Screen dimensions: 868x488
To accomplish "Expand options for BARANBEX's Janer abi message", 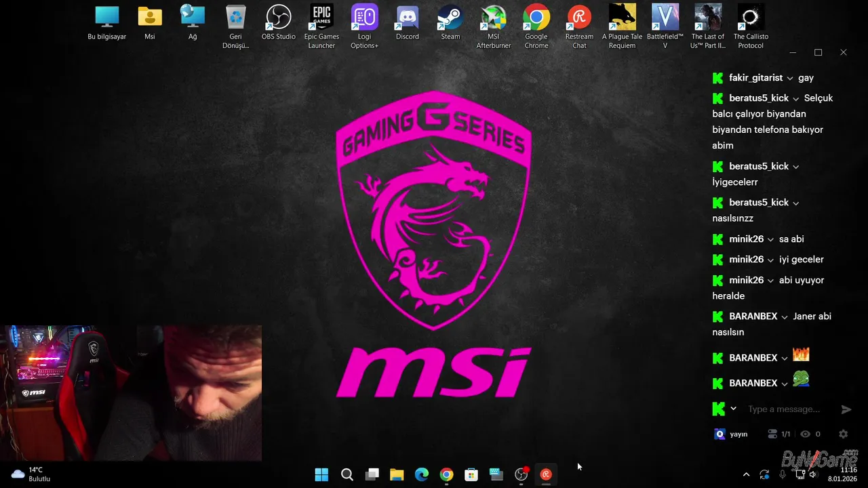I will click(785, 317).
